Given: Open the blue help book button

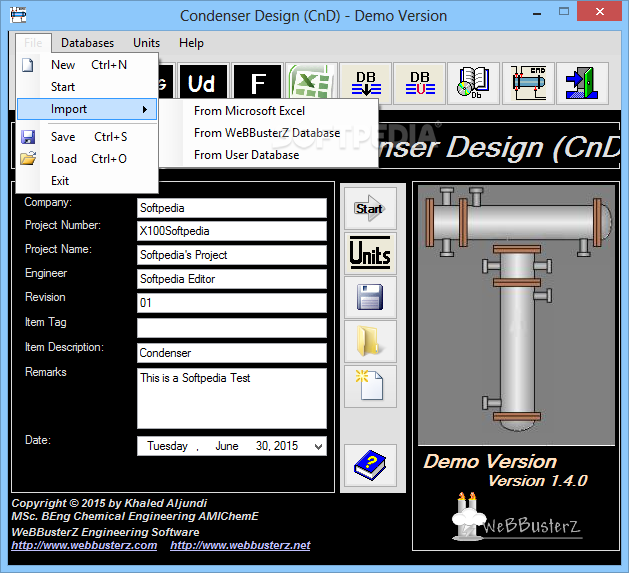Looking at the screenshot, I should tap(370, 465).
